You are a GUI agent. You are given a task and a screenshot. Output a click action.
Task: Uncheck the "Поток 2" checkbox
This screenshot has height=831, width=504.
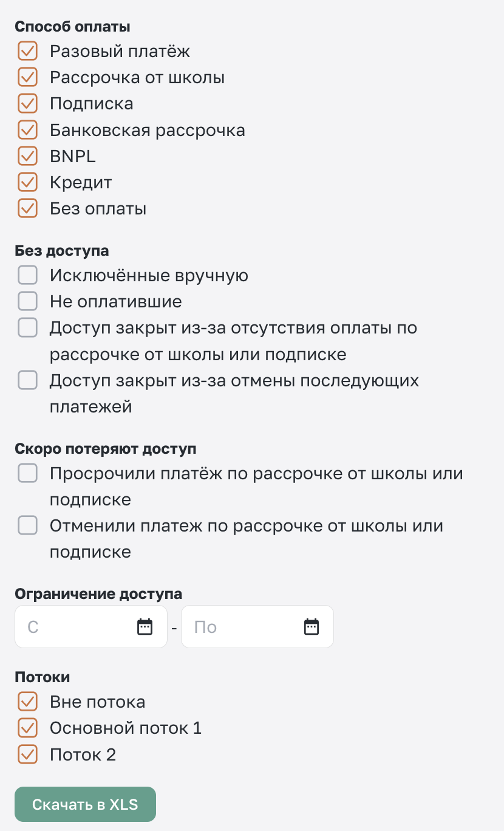(x=28, y=754)
